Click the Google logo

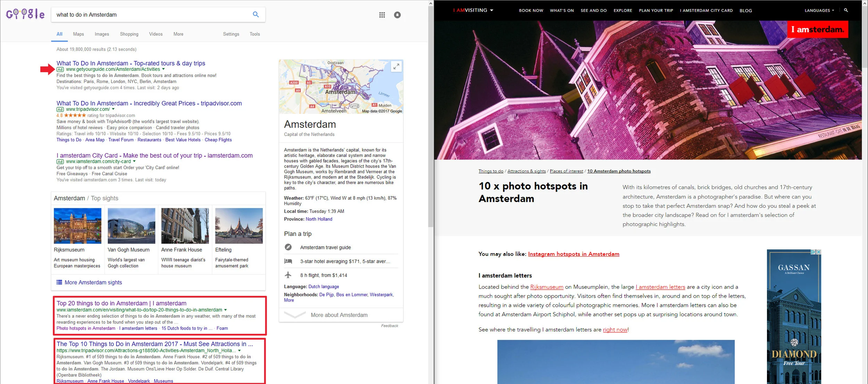click(25, 14)
